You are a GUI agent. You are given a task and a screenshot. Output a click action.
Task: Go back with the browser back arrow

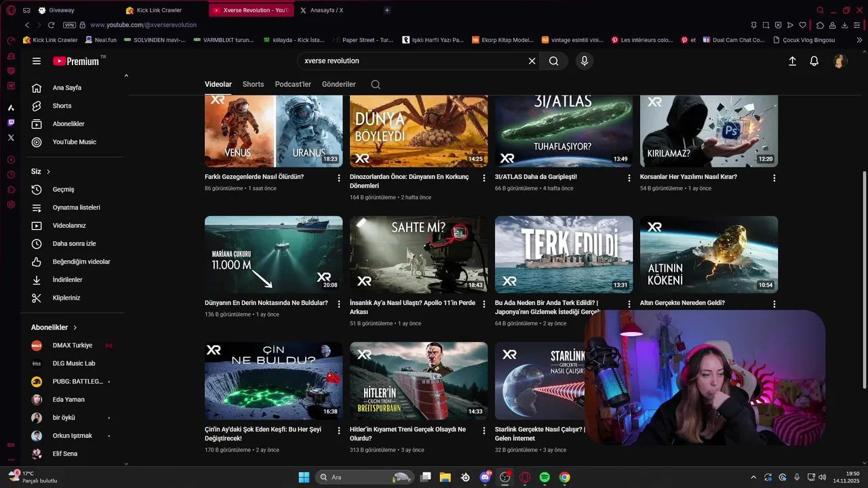27,25
